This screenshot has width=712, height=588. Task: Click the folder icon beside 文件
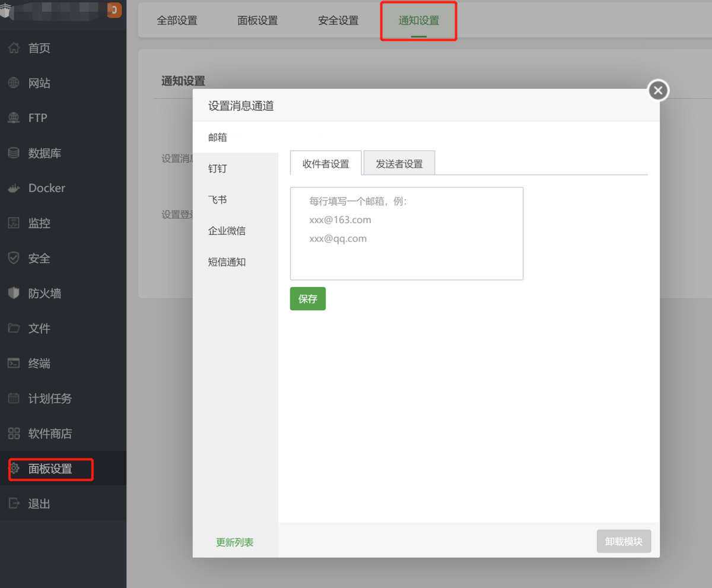click(x=14, y=328)
